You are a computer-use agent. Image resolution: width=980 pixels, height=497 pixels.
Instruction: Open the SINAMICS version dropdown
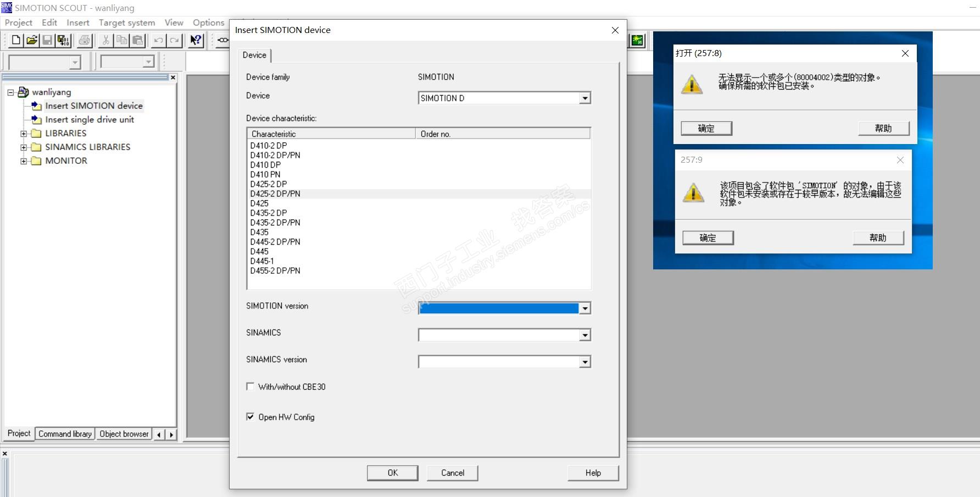585,362
